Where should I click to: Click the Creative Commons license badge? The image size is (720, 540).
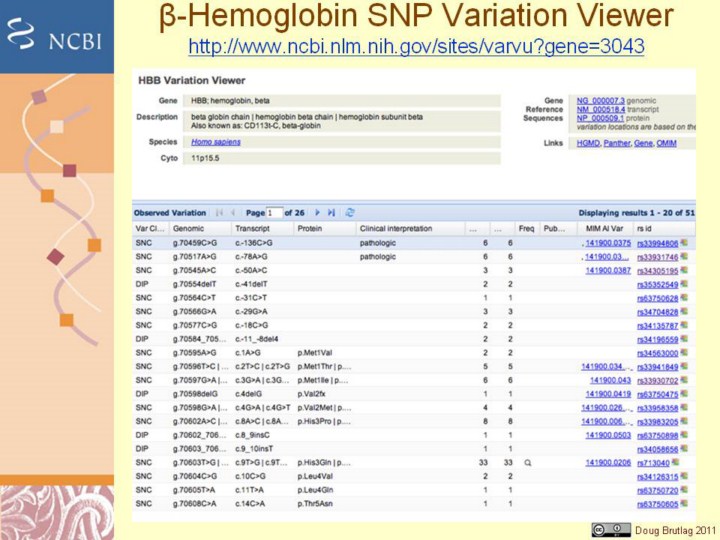click(609, 529)
